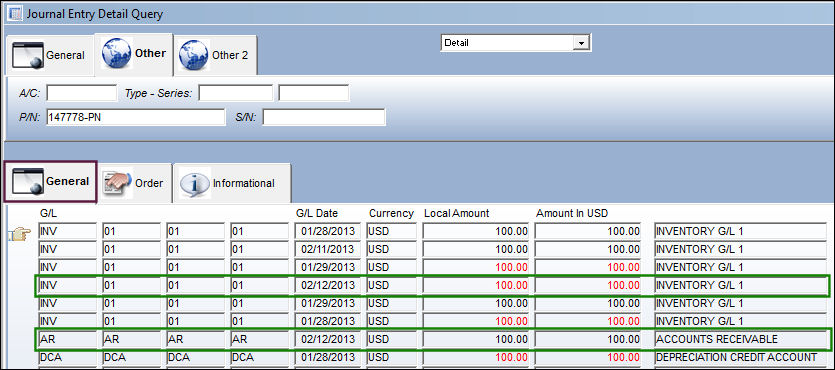Click the Currency column header
The width and height of the screenshot is (835, 370).
(x=391, y=213)
